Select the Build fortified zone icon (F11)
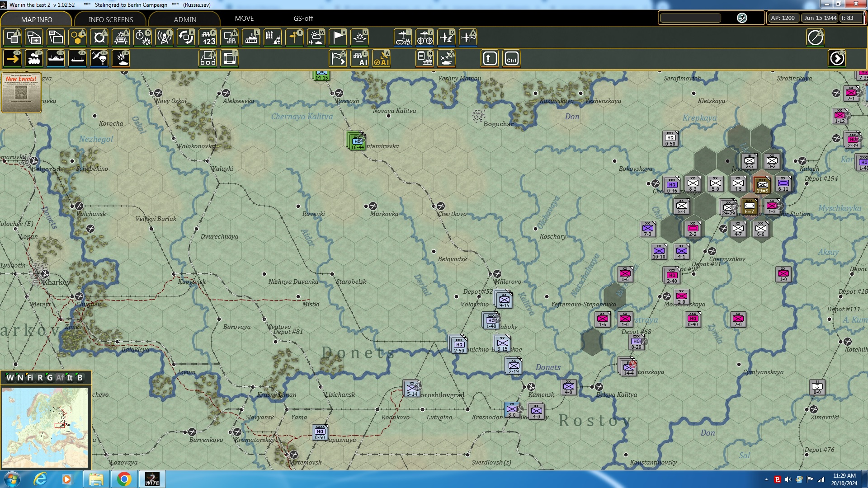868x488 pixels. coord(121,59)
